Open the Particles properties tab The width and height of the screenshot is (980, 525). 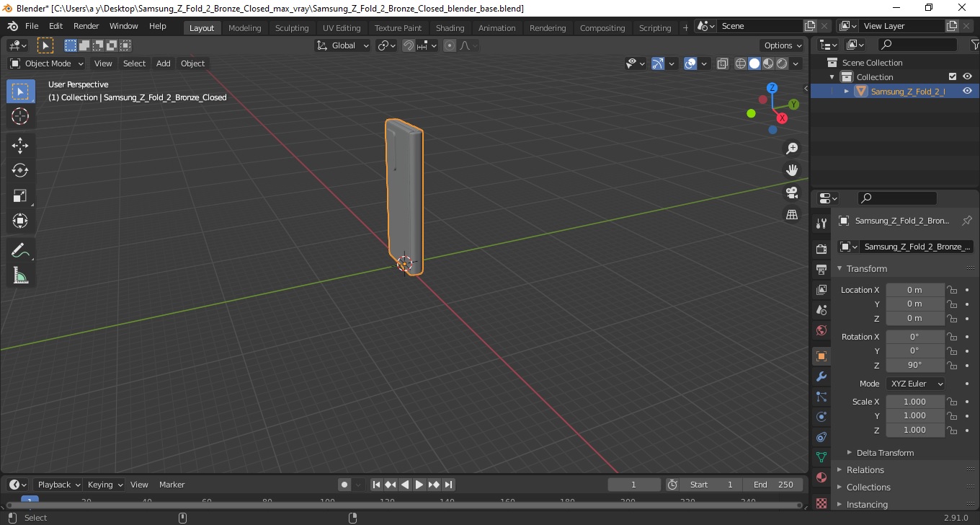pos(821,397)
